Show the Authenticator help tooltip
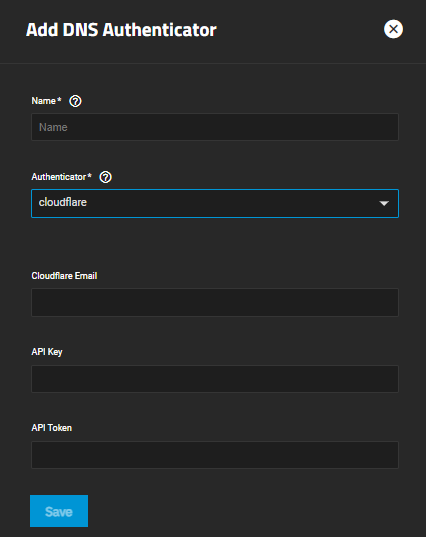426x537 pixels. (x=105, y=177)
